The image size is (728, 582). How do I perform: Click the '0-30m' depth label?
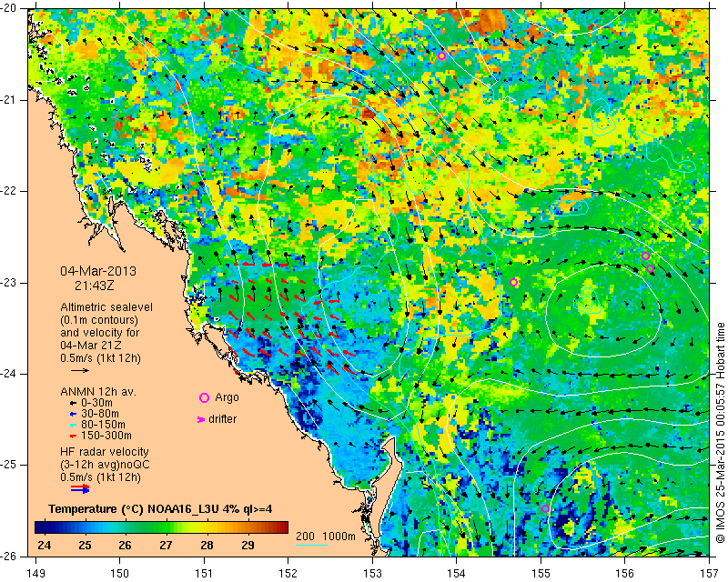(x=96, y=403)
